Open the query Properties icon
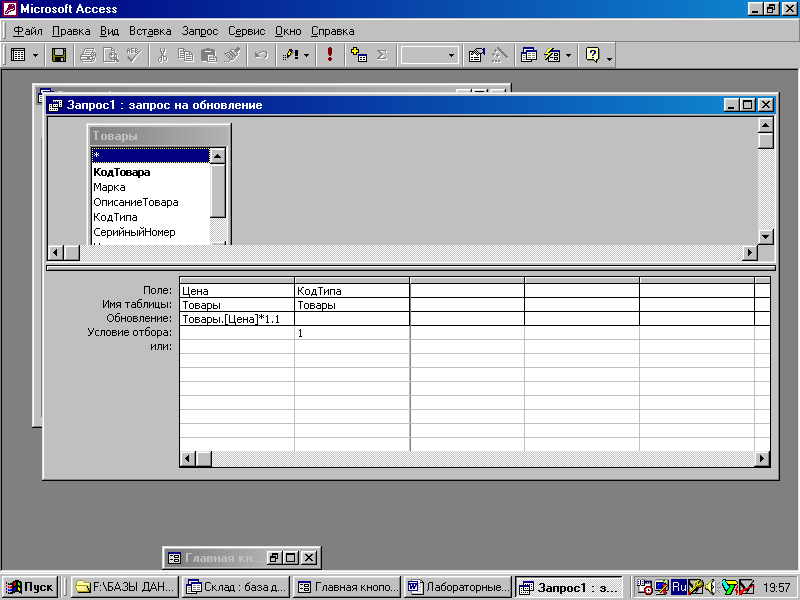The height and width of the screenshot is (600, 800). click(477, 56)
